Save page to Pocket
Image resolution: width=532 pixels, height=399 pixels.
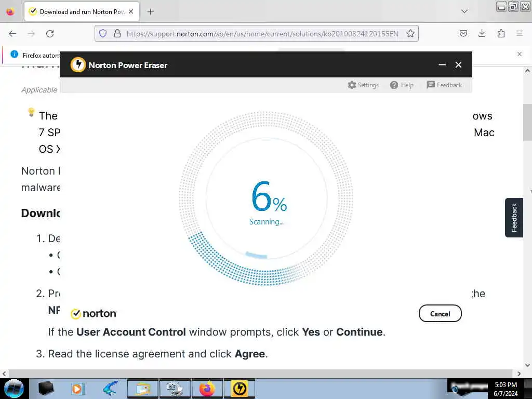pyautogui.click(x=463, y=33)
